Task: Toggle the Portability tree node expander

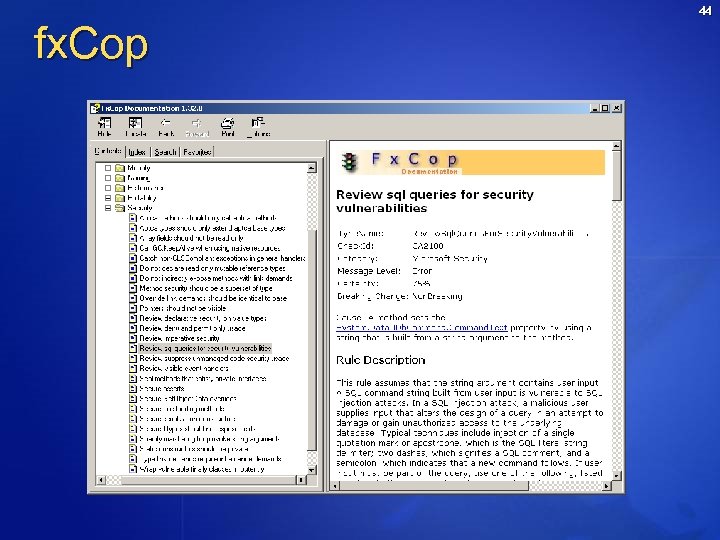Action: click(108, 198)
